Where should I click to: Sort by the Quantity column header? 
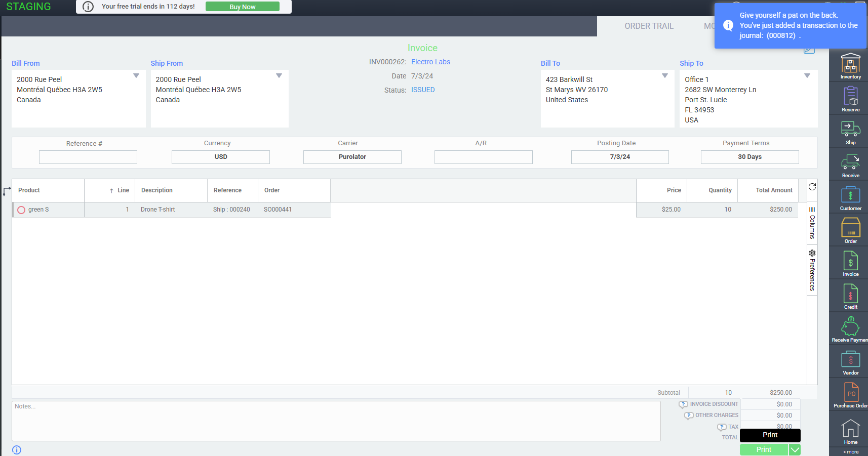tap(713, 190)
